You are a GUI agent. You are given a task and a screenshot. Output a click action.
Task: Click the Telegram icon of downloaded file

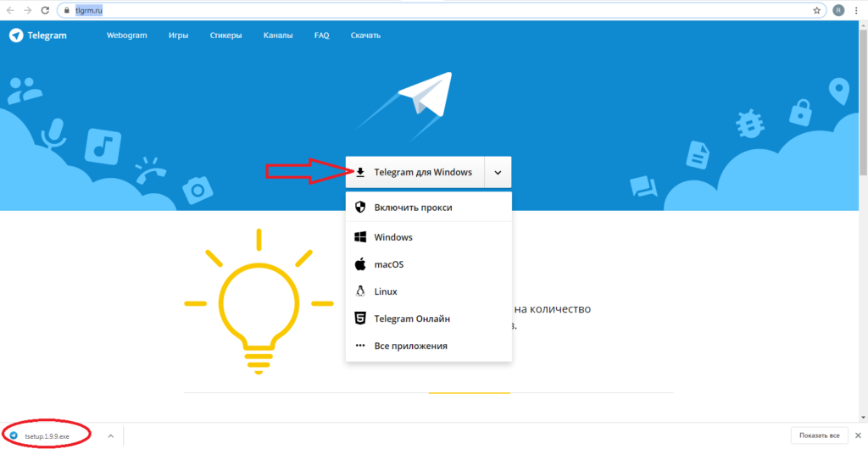(x=14, y=435)
